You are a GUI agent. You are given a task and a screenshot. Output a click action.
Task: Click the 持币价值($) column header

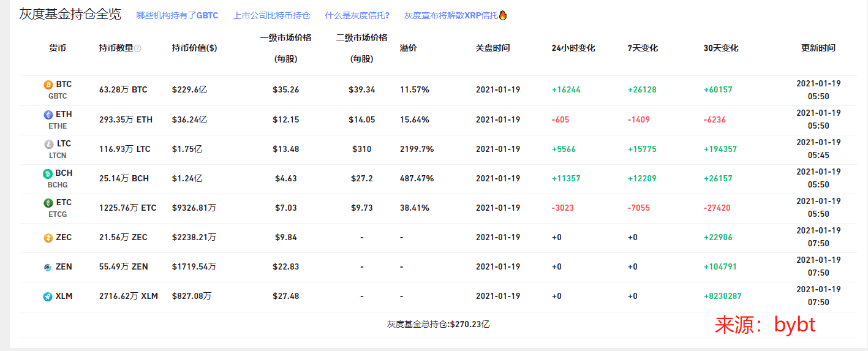(194, 48)
